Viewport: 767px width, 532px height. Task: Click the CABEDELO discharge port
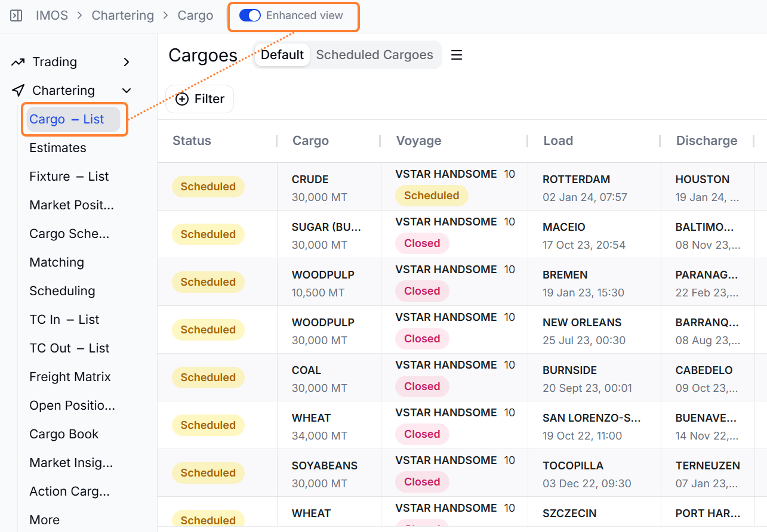tap(704, 370)
